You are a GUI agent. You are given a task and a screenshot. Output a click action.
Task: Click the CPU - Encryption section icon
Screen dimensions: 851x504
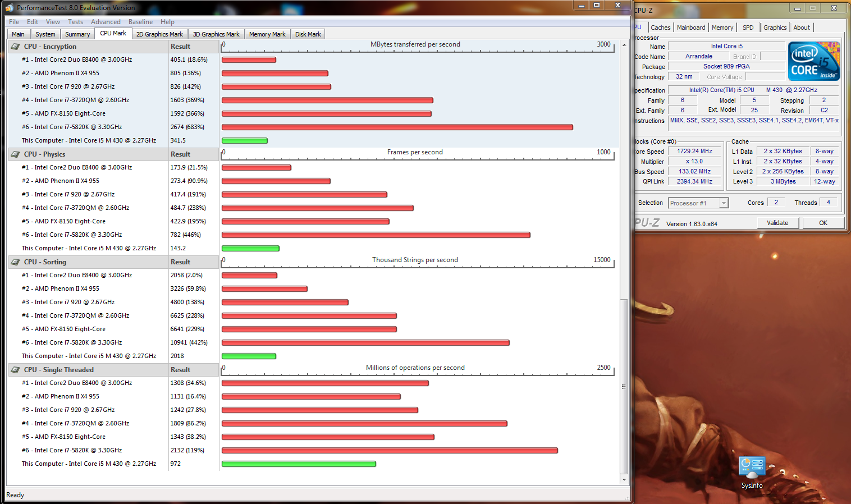(15, 47)
